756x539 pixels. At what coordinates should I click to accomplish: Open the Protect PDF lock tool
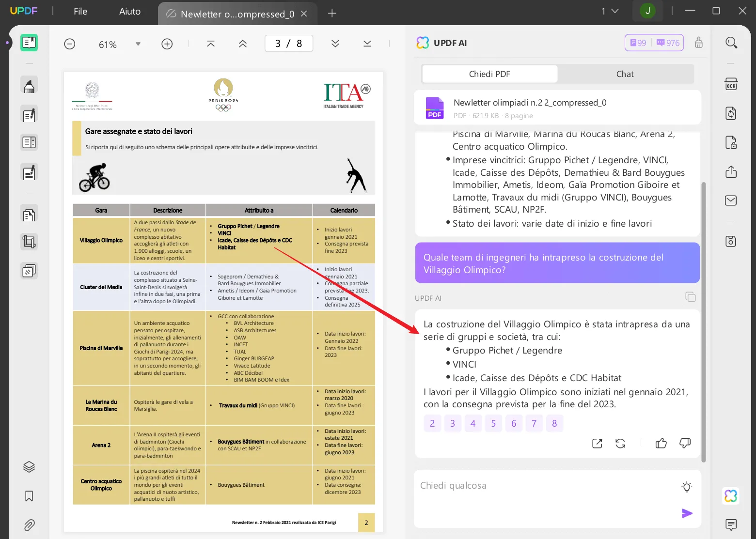tap(731, 142)
